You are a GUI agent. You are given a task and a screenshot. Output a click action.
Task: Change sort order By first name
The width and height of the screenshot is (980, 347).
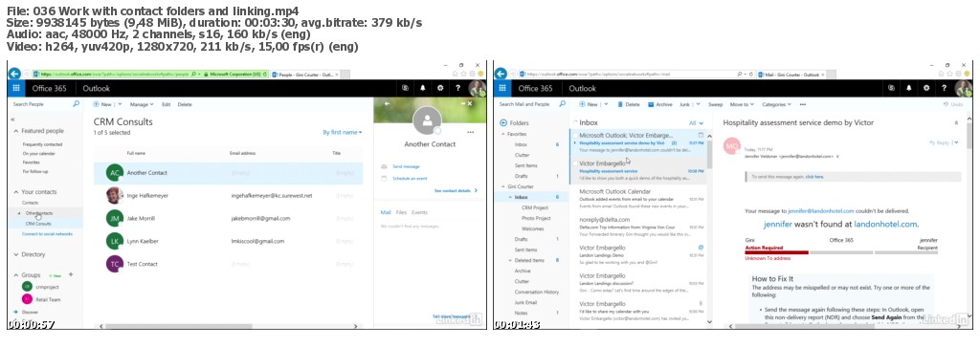coord(343,132)
